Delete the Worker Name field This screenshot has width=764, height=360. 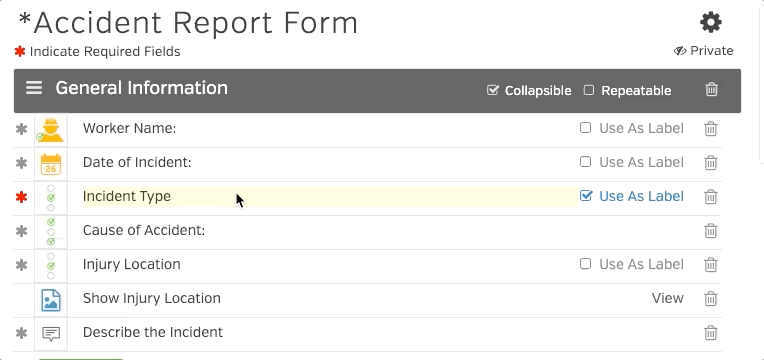tap(710, 129)
